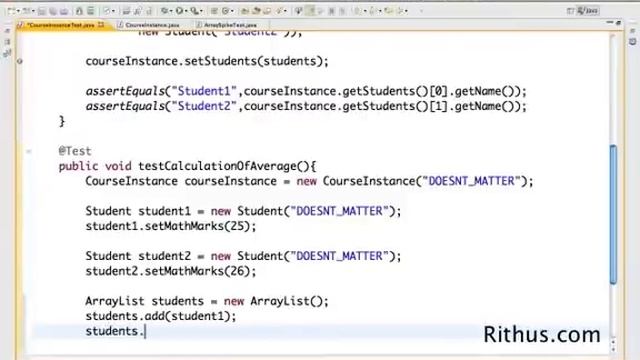Select the Java perspective button
This screenshot has width=640, height=360.
(587, 11)
